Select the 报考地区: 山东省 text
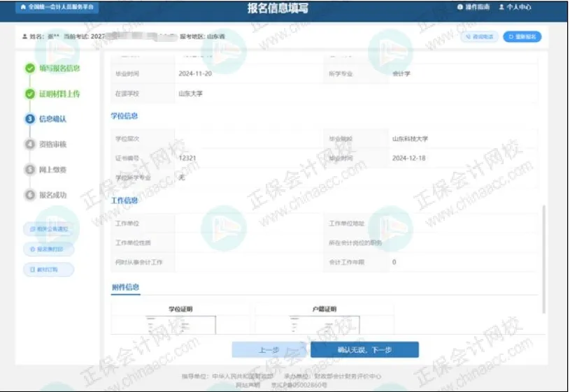Screen dimensions: 570x392 [x=203, y=36]
